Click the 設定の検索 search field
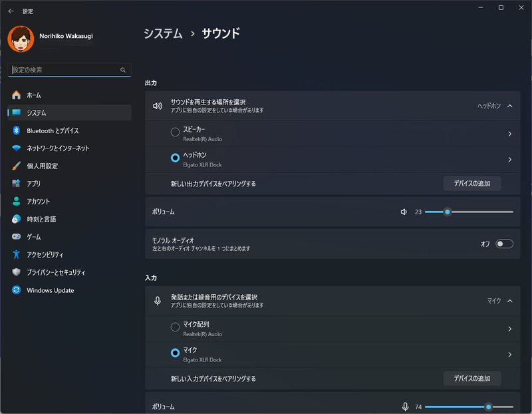This screenshot has height=414, width=532. point(66,69)
